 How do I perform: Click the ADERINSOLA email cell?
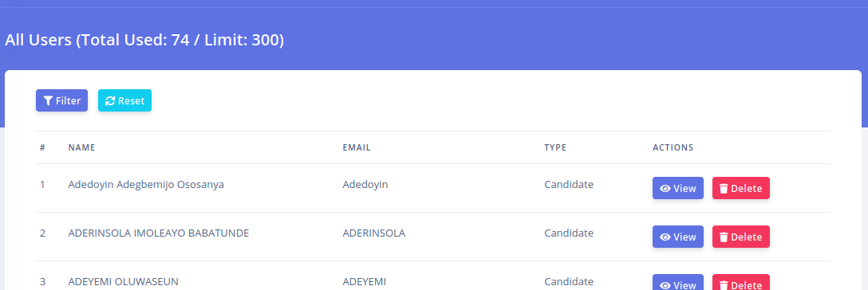pyautogui.click(x=374, y=233)
